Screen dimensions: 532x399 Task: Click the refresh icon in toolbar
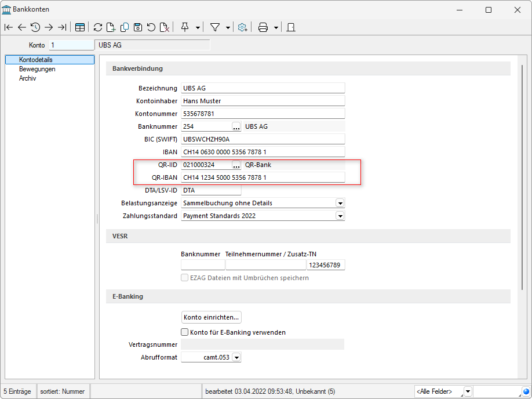click(97, 27)
